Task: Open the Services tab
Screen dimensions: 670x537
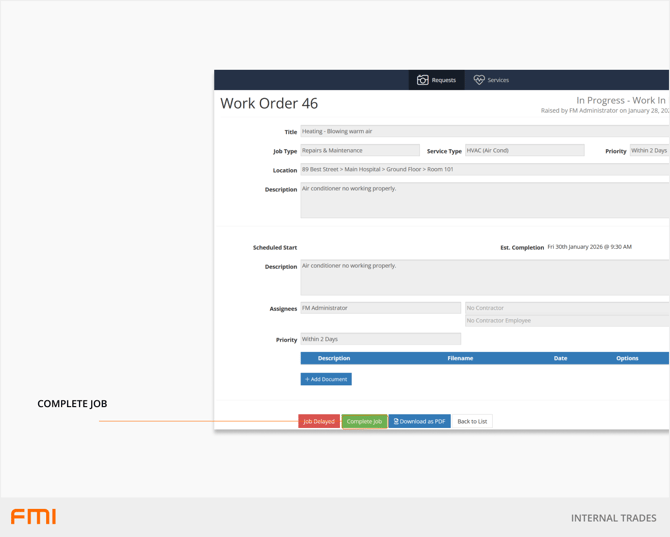Action: click(x=491, y=80)
